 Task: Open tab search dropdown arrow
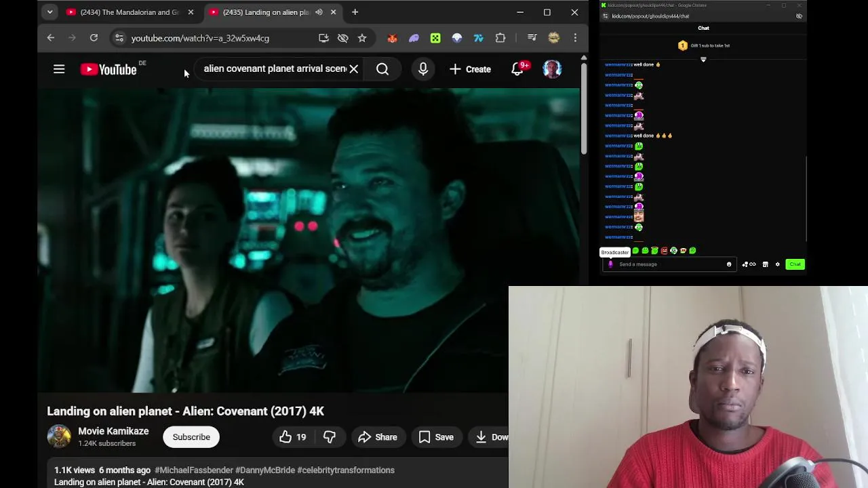50,12
